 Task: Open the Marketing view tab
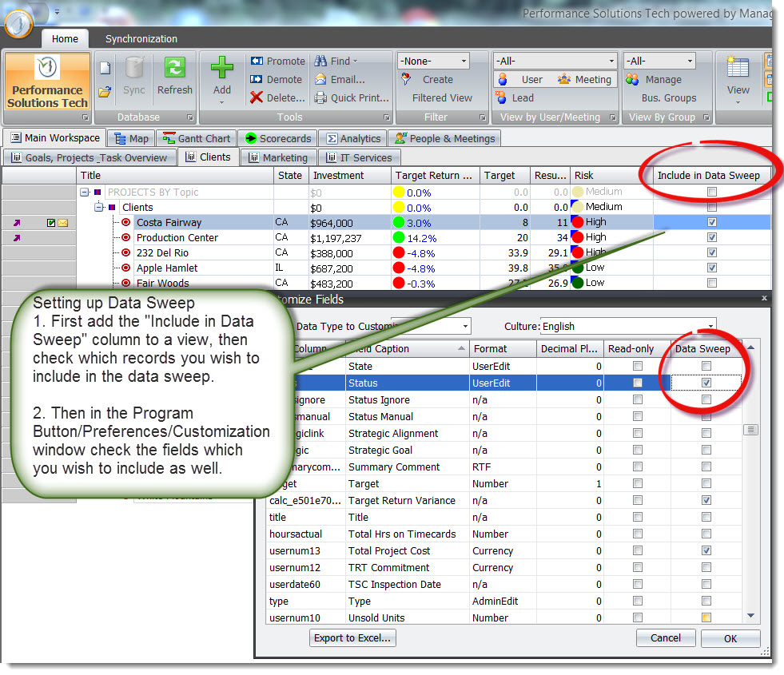(278, 157)
